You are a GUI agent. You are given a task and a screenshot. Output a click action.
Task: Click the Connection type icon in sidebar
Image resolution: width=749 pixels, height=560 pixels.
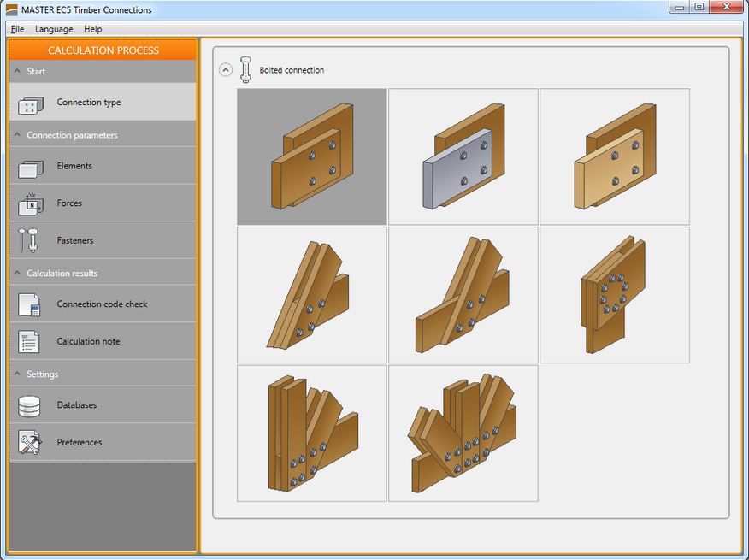click(x=30, y=103)
